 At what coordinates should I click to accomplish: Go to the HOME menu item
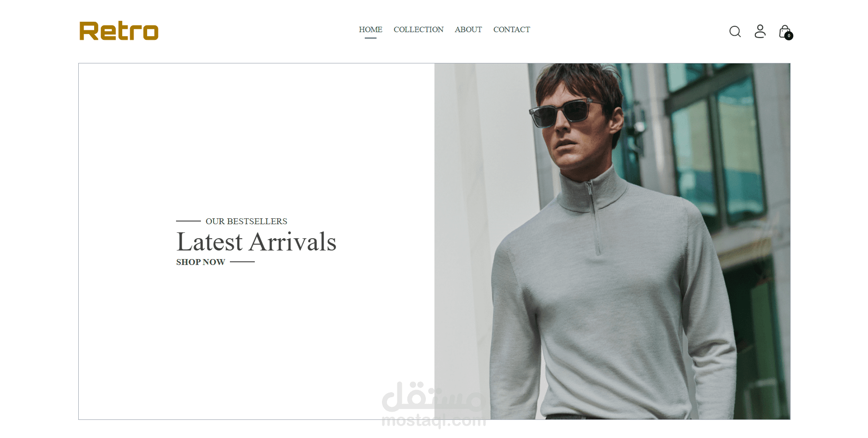[x=370, y=29]
